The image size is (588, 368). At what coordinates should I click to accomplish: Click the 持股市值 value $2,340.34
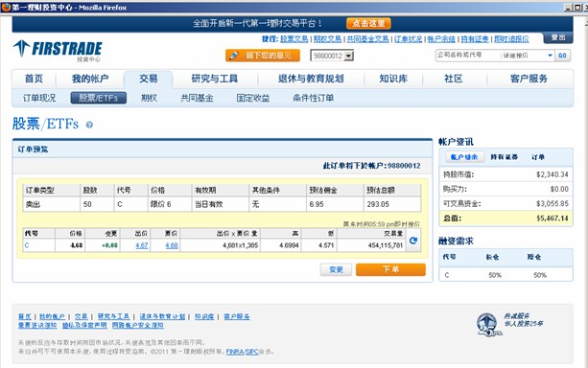pos(553,174)
